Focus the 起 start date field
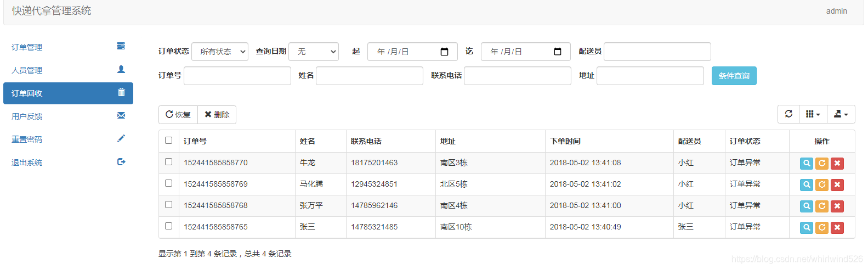 (x=412, y=52)
